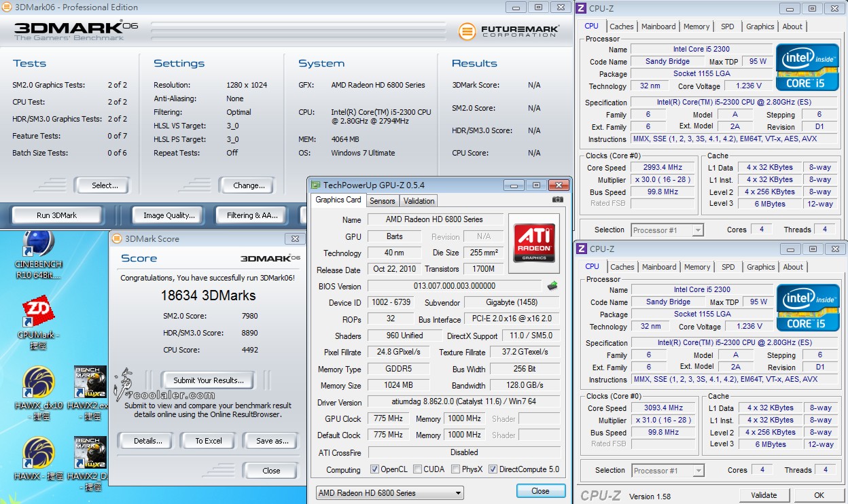Toggle the DirectCompute 5.0 checkbox

click(493, 469)
